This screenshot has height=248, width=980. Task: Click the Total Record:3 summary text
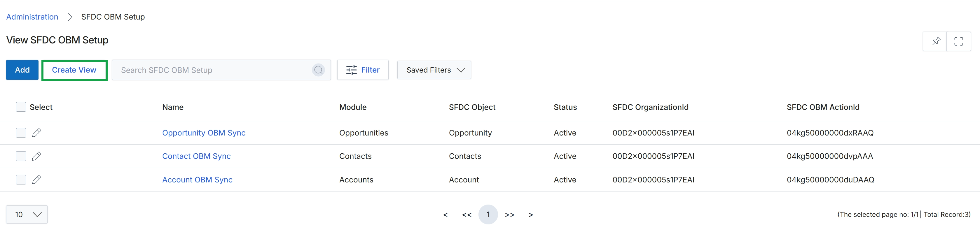click(x=947, y=214)
